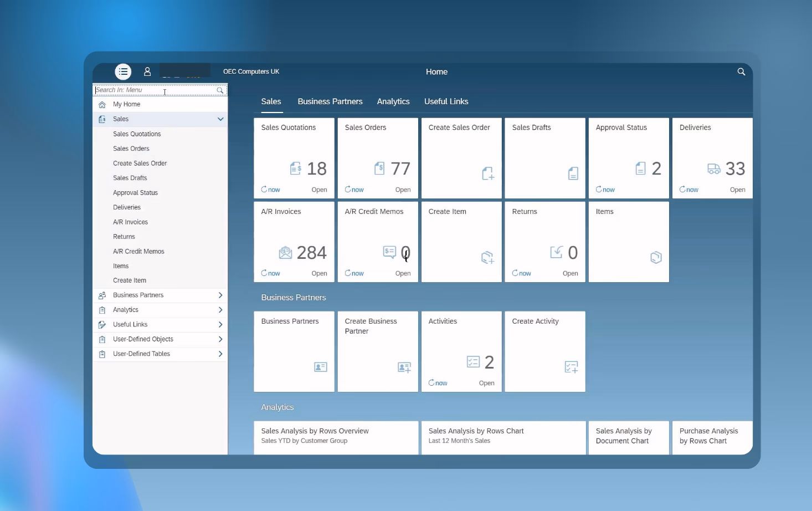Click the Deliveries tile truck icon

tap(714, 168)
